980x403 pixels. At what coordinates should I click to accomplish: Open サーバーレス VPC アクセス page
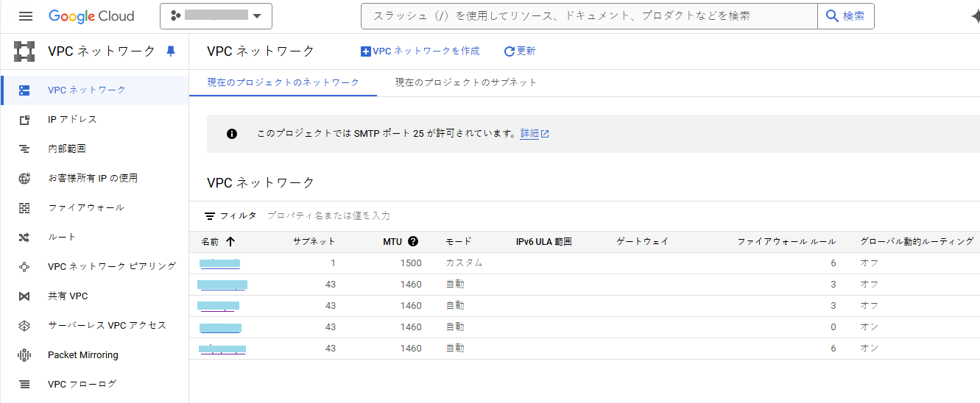[107, 325]
